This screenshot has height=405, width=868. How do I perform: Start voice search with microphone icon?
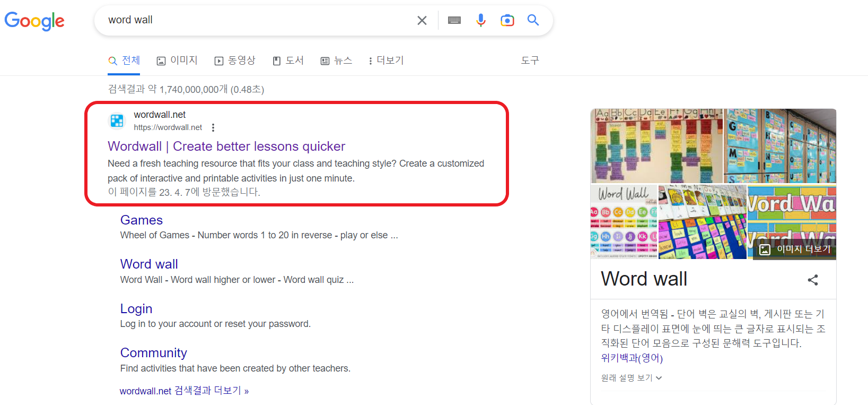481,20
